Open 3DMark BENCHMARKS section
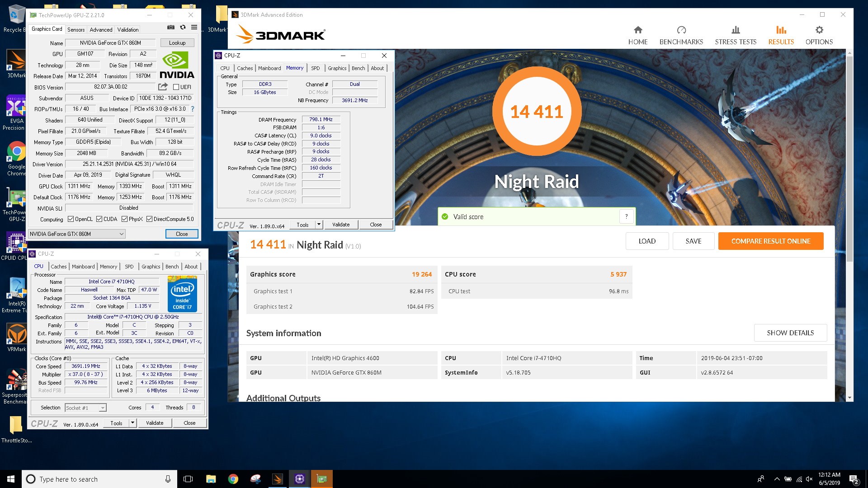 tap(681, 35)
